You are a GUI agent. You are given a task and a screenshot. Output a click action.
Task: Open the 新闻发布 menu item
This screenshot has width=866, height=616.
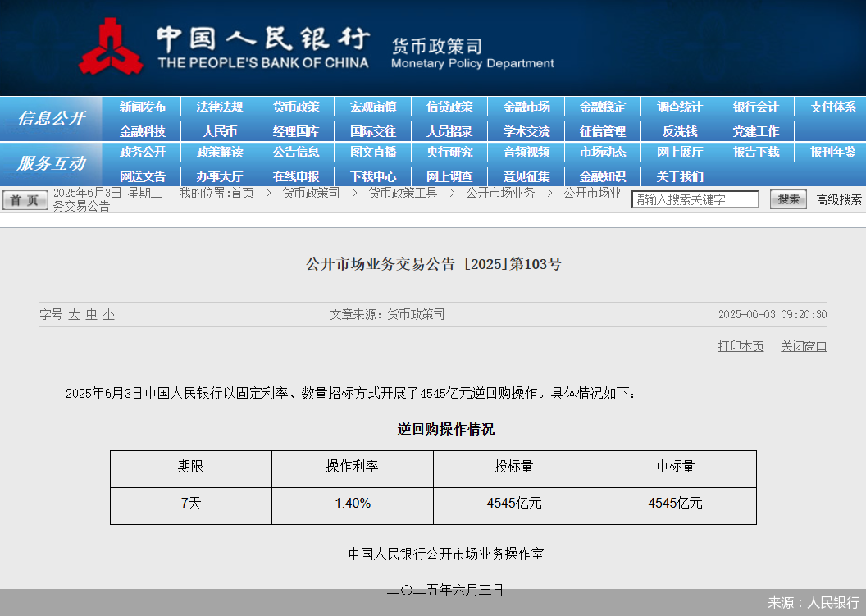coord(143,107)
